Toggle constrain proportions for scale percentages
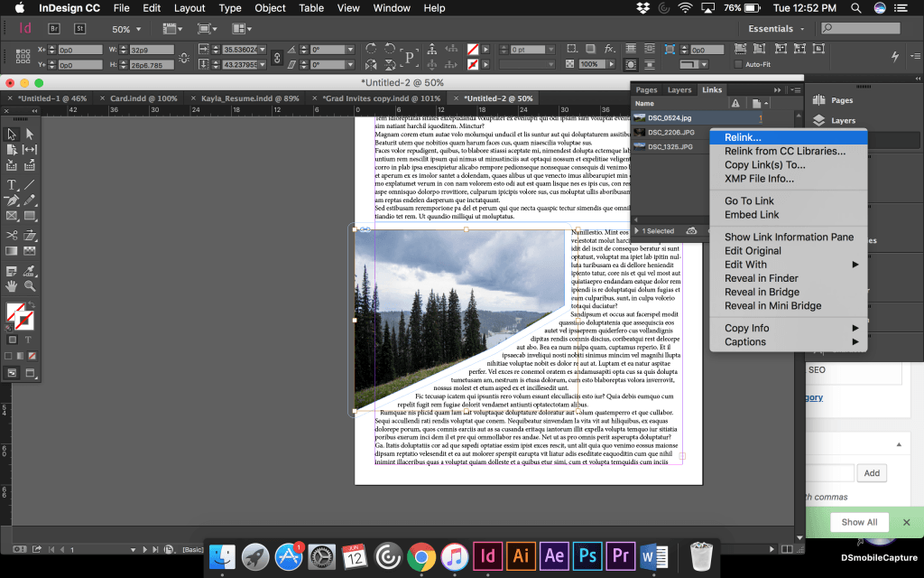Screen dimensions: 924x578 (277, 57)
